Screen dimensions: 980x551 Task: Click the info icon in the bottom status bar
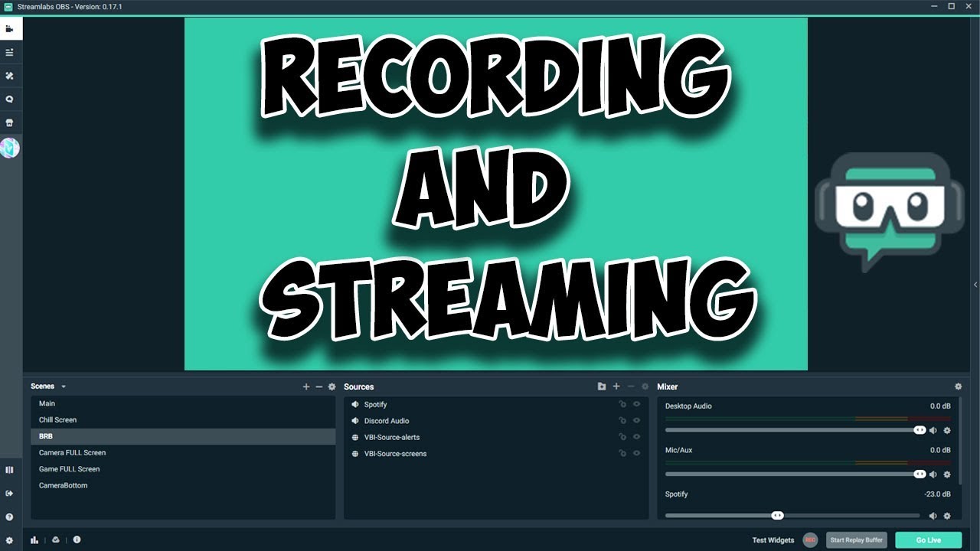click(x=77, y=540)
